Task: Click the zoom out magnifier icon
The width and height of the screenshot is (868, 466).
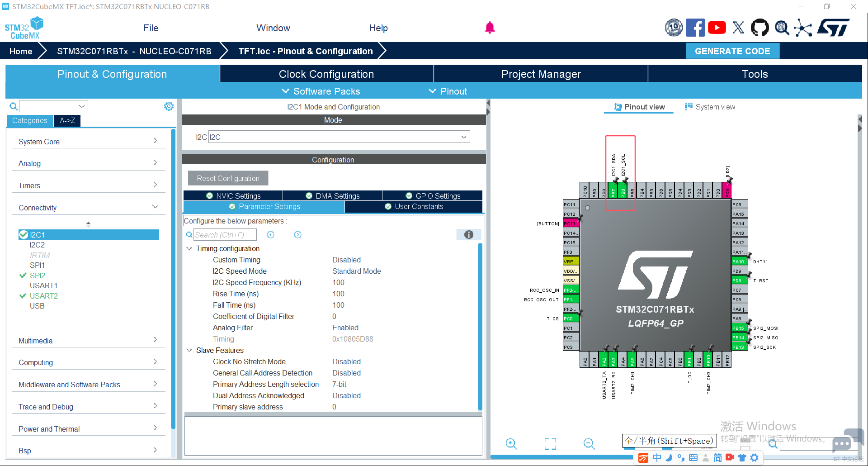Action: (589, 443)
